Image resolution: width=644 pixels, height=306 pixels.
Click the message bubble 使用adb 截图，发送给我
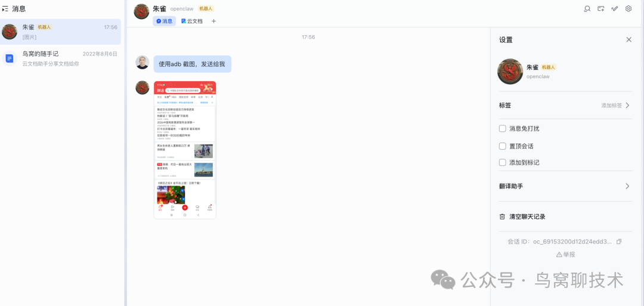192,64
